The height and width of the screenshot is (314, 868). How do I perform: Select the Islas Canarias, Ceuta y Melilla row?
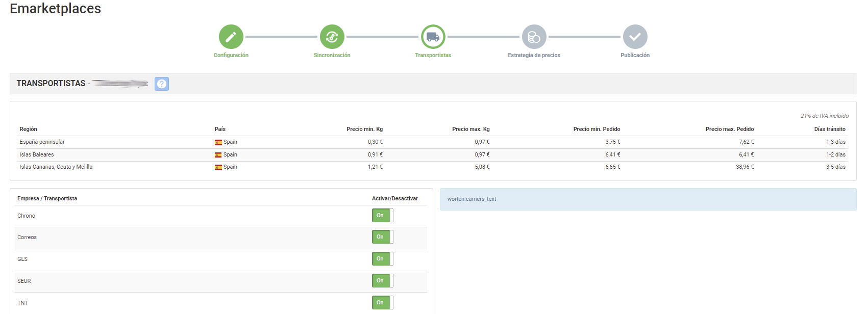[56, 167]
